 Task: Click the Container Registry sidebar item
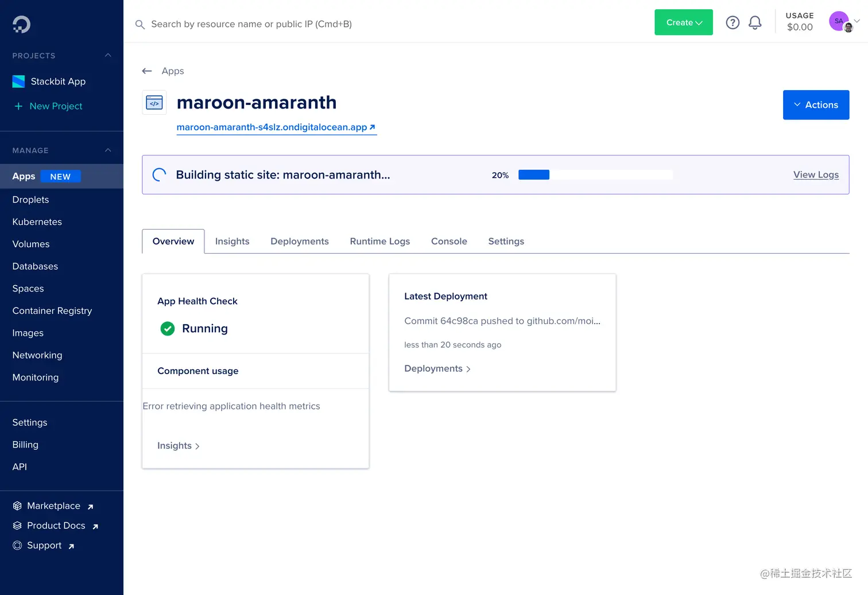click(x=52, y=310)
